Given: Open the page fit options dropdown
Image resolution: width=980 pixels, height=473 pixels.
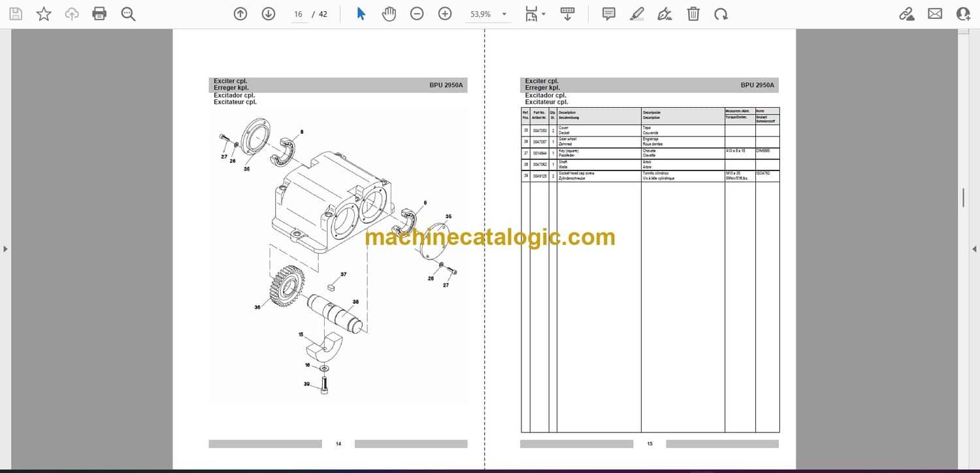Looking at the screenshot, I should [x=536, y=14].
